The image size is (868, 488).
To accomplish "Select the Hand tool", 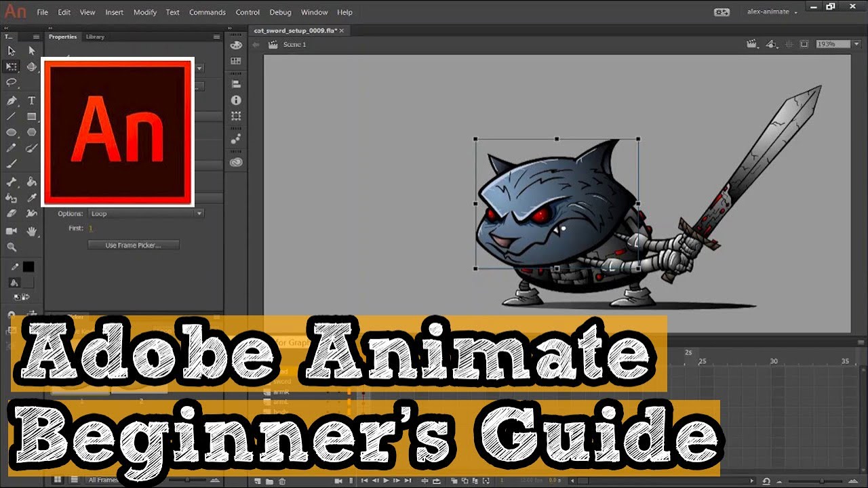I will tap(31, 231).
